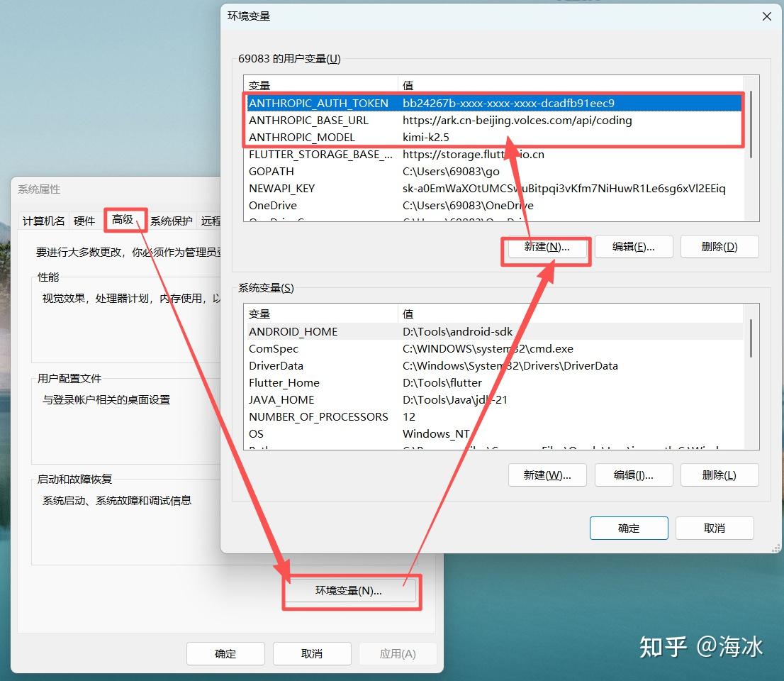Click 编辑(I)... for system variables
This screenshot has height=681, width=784.
point(634,475)
